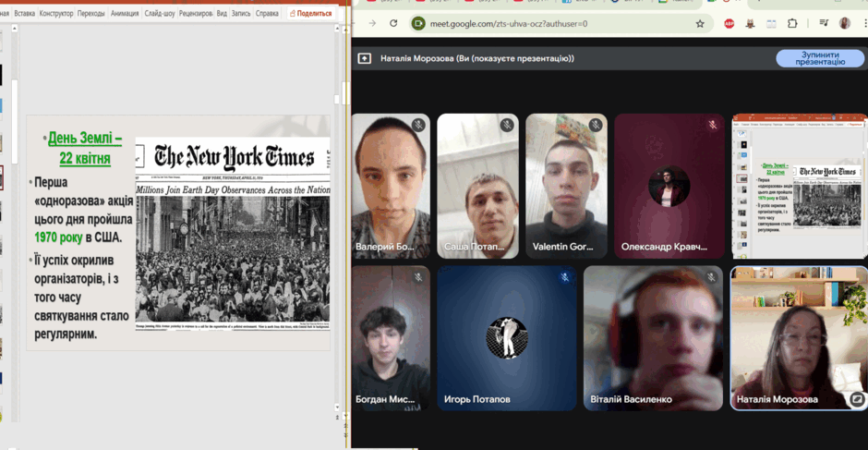Viewport: 868px width, 450px height.
Task: Click the Наталія Морозова presenter banner text
Action: coord(477,58)
